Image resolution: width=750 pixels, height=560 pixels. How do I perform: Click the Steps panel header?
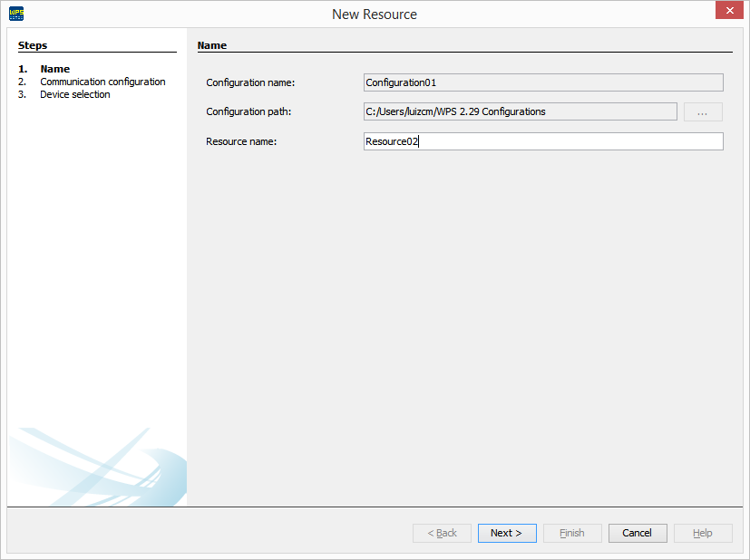33,45
